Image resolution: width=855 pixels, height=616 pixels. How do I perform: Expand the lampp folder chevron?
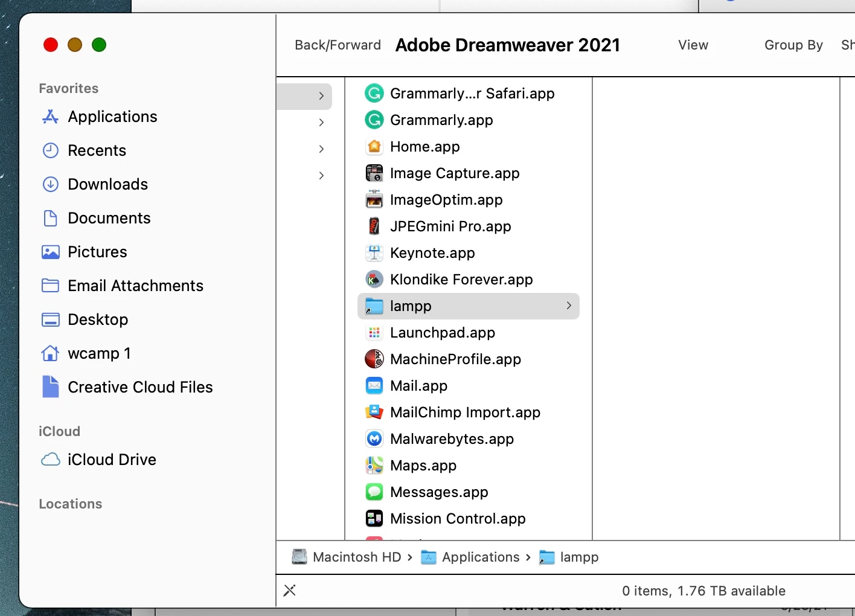click(569, 306)
